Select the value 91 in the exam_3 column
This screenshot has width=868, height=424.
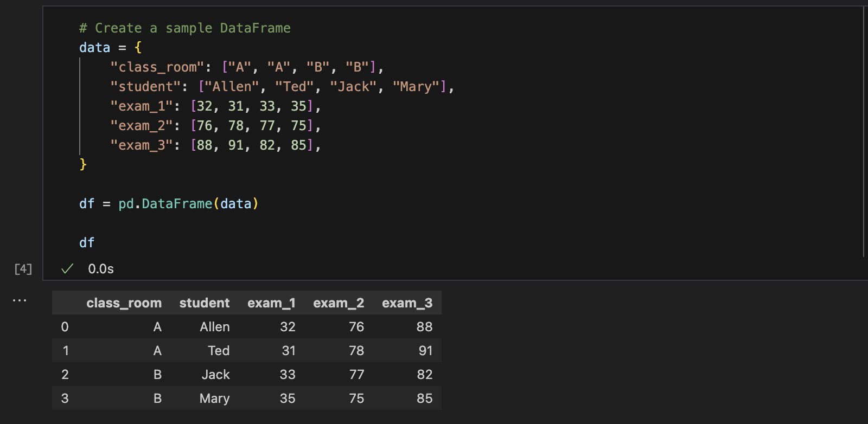tap(425, 351)
